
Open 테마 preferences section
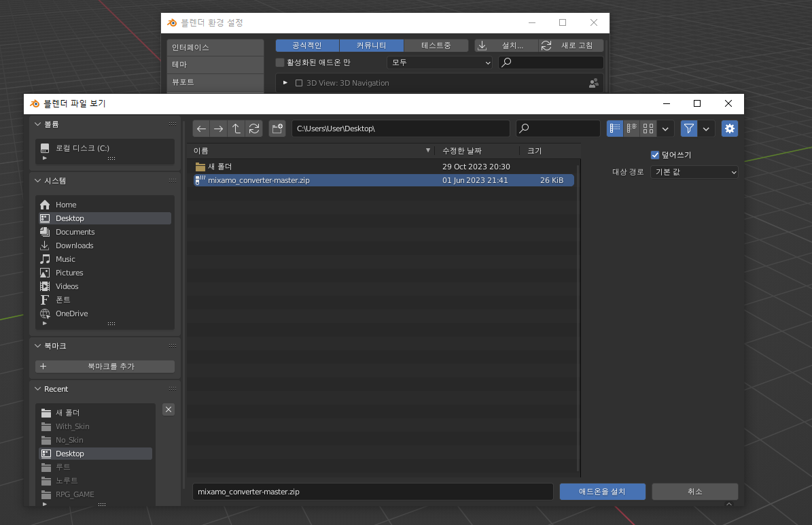215,64
